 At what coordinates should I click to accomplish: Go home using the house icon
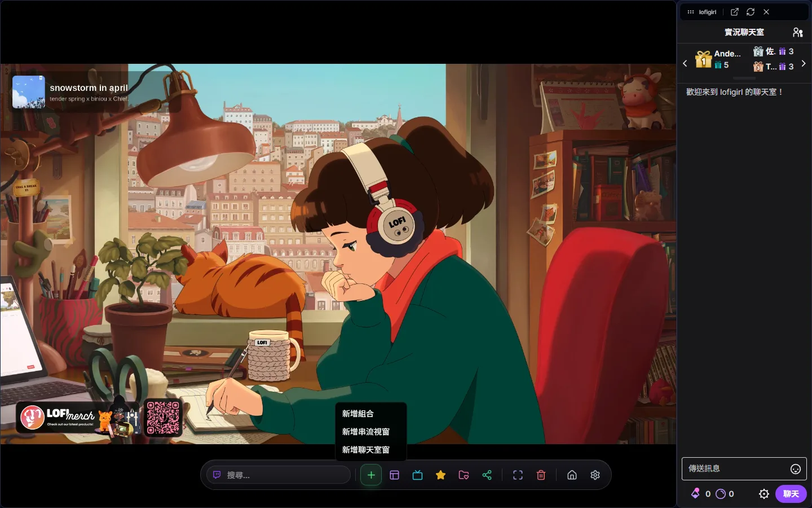tap(572, 475)
